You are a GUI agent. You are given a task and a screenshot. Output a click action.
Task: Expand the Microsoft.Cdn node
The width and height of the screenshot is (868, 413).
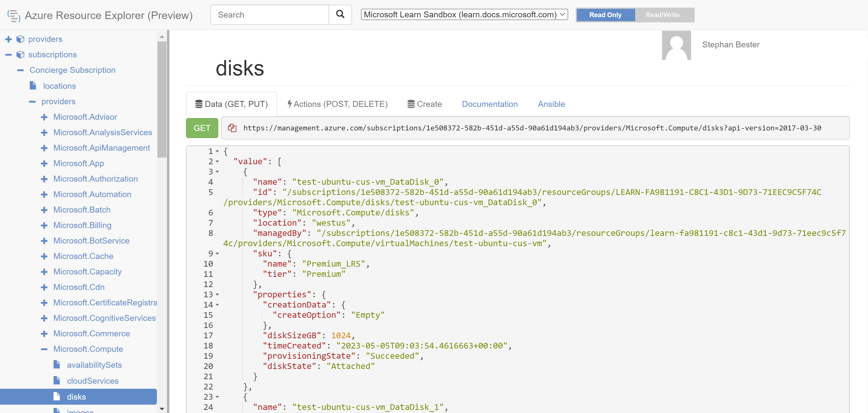point(44,287)
